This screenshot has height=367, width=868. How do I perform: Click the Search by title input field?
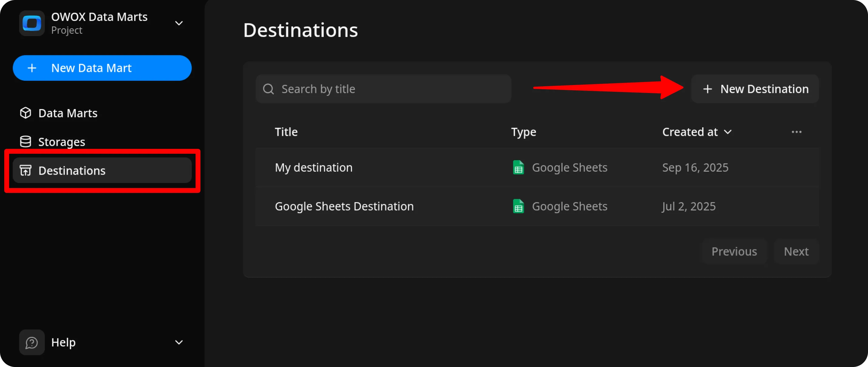[384, 89]
